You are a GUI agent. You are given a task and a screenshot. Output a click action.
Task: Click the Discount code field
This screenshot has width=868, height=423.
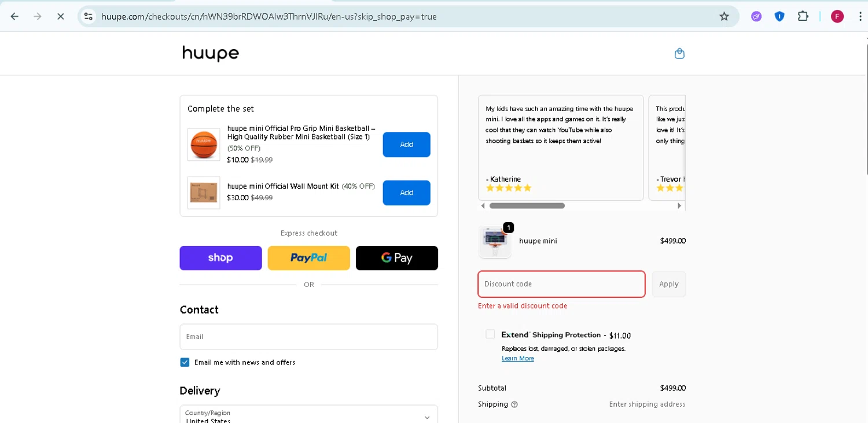coord(561,284)
